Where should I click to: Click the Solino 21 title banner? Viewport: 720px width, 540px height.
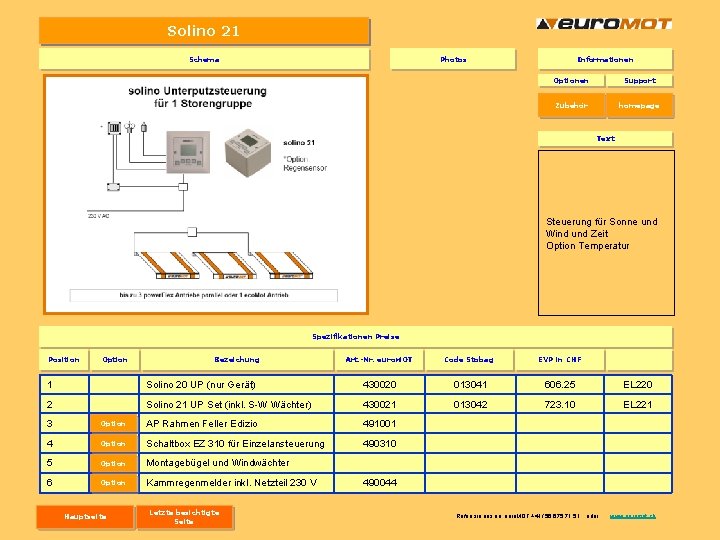point(204,31)
